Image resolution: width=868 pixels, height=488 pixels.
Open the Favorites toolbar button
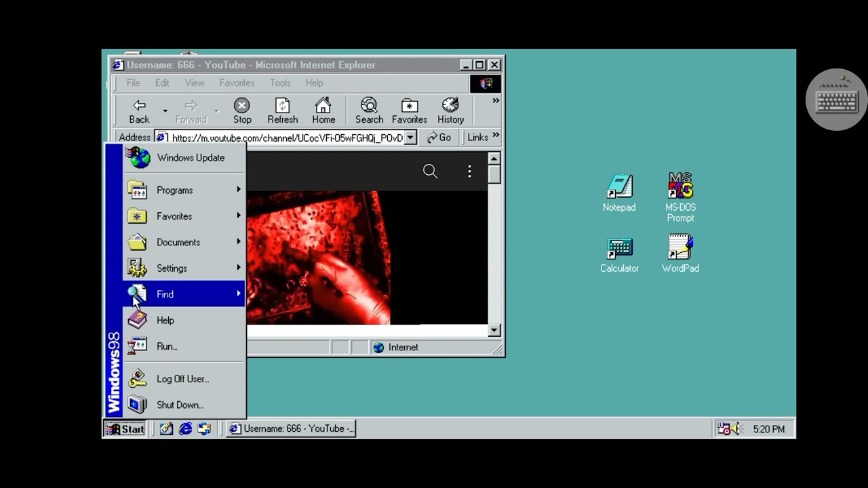tap(410, 111)
